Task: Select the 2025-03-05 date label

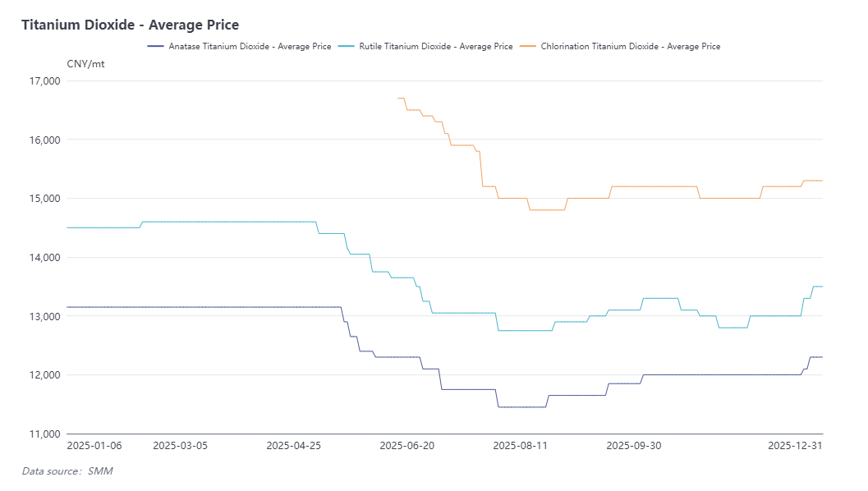Action: tap(181, 446)
